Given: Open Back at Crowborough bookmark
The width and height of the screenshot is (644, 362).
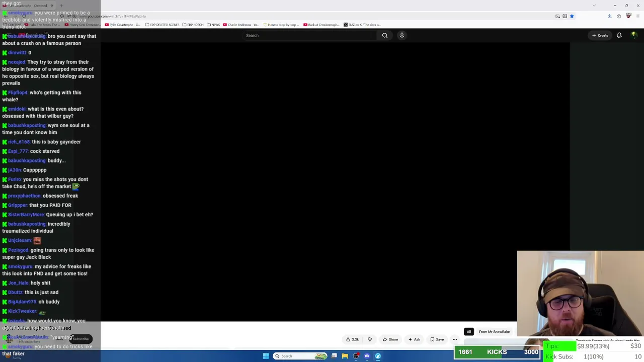Looking at the screenshot, I should 321,25.
